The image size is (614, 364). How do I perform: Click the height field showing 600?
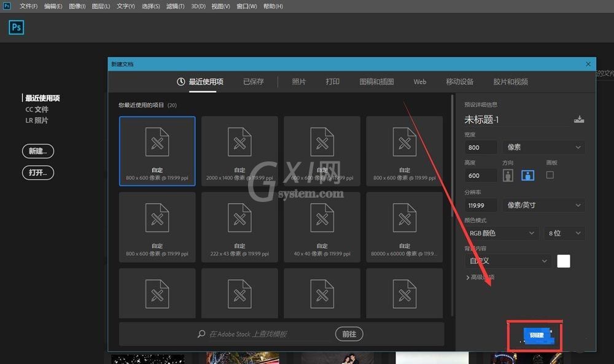(481, 176)
